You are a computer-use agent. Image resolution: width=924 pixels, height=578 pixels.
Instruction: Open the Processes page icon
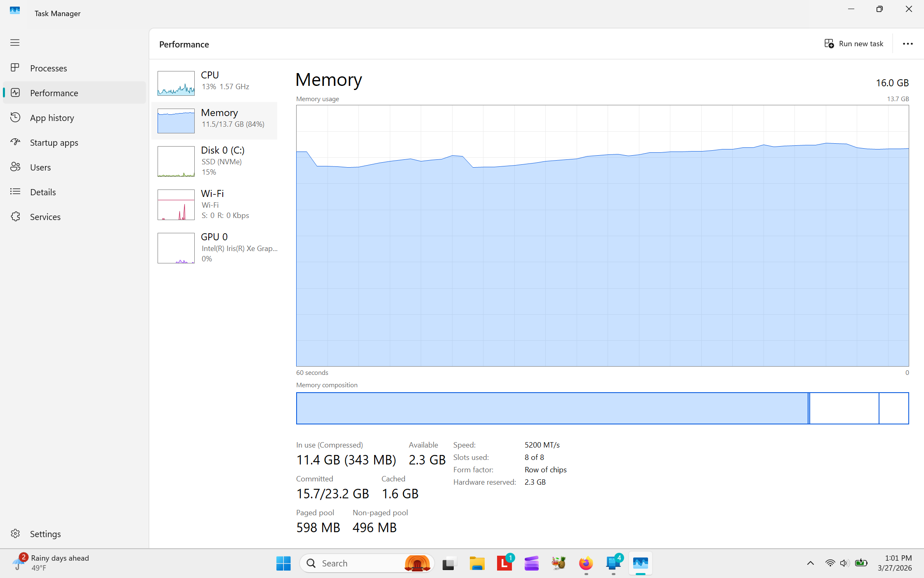click(x=15, y=68)
